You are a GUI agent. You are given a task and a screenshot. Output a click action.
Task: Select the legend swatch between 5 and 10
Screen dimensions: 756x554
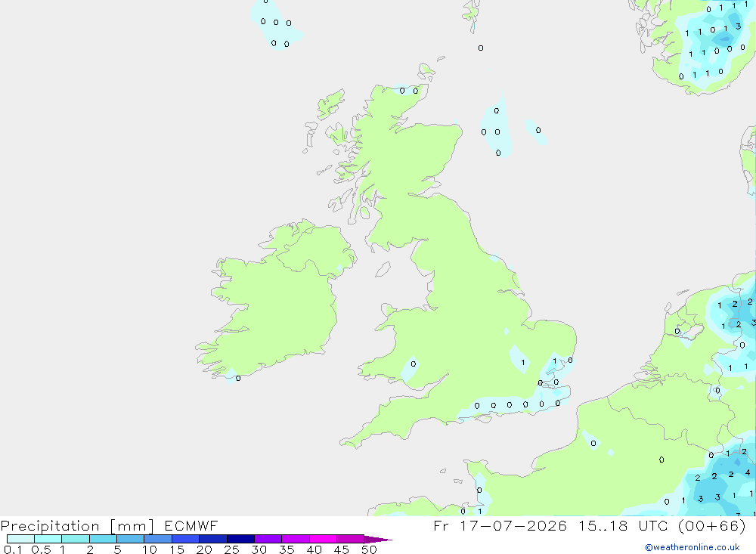(130, 539)
